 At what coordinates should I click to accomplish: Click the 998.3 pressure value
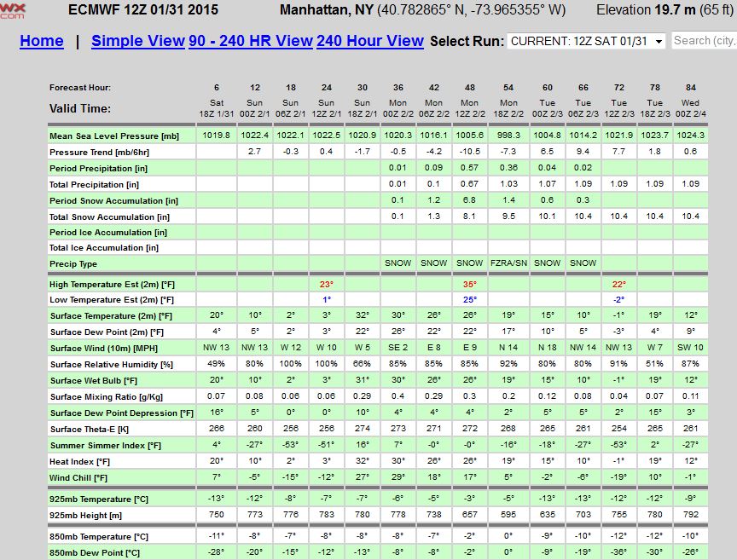click(508, 136)
